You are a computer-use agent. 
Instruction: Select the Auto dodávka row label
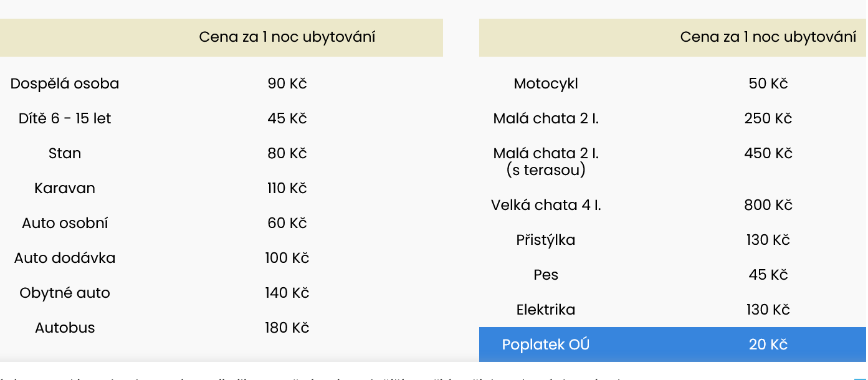(x=65, y=258)
